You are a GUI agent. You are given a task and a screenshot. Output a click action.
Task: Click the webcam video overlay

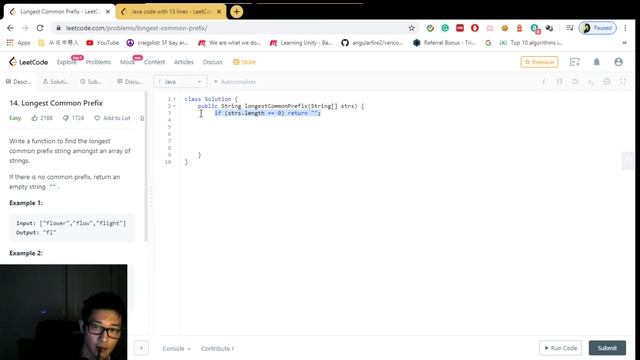(x=64, y=312)
